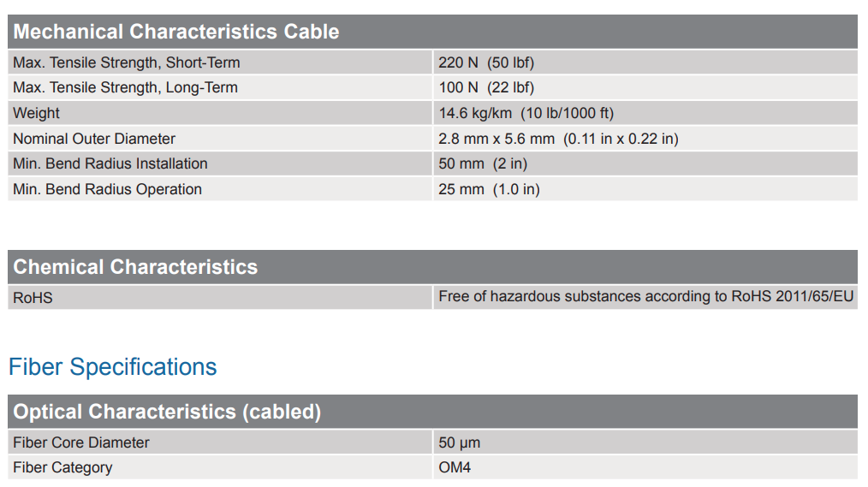
Task: Select the 50 µm fiber core diameter value
Action: (459, 442)
